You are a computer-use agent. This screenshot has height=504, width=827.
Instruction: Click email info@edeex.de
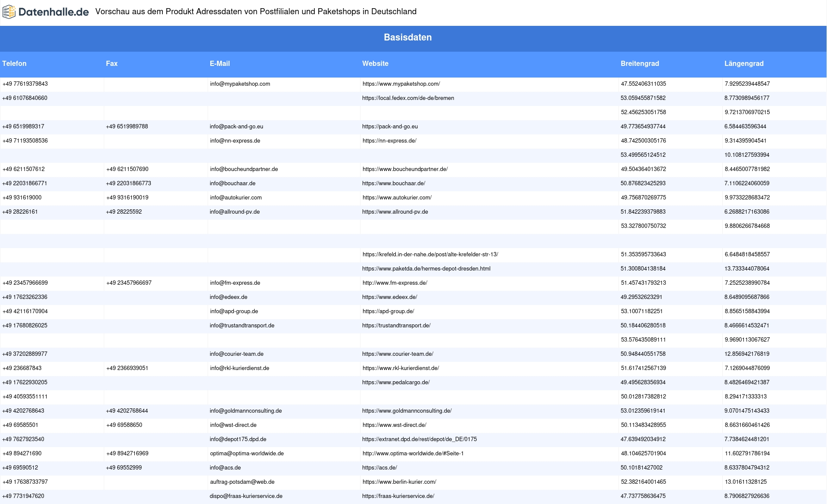[228, 297]
